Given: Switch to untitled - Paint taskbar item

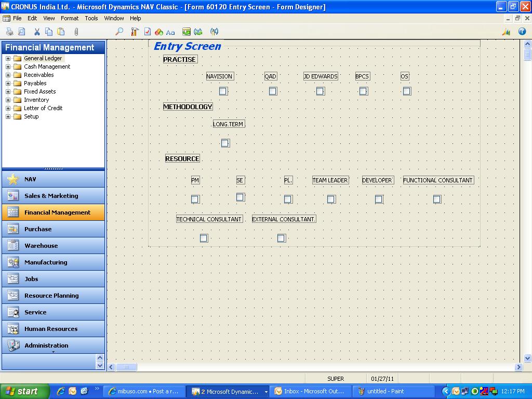Looking at the screenshot, I should tap(394, 391).
